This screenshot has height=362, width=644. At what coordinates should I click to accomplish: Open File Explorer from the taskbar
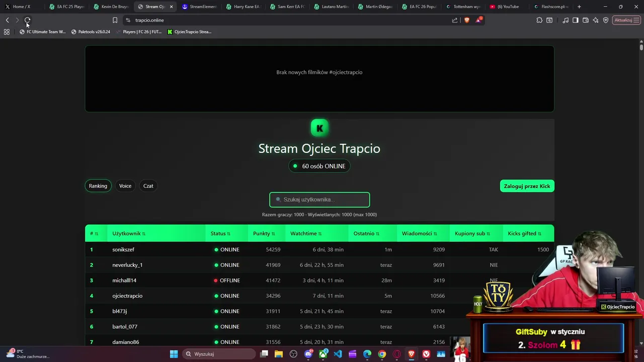pyautogui.click(x=279, y=354)
